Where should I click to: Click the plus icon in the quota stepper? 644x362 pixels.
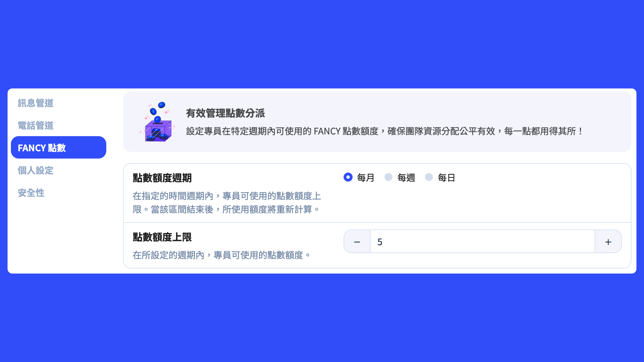click(608, 242)
